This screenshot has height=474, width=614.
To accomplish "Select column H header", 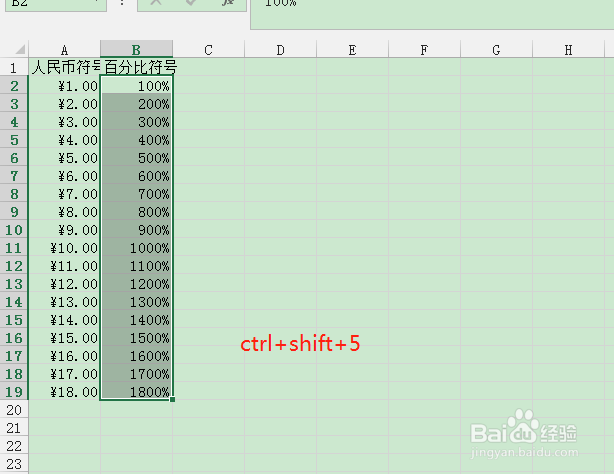I will [569, 50].
